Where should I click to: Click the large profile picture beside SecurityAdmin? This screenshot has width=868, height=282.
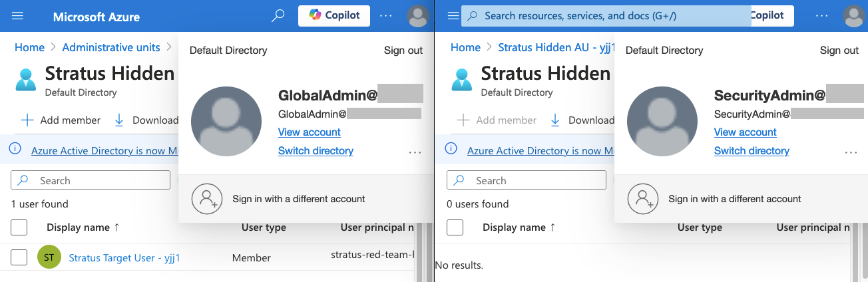tap(662, 120)
